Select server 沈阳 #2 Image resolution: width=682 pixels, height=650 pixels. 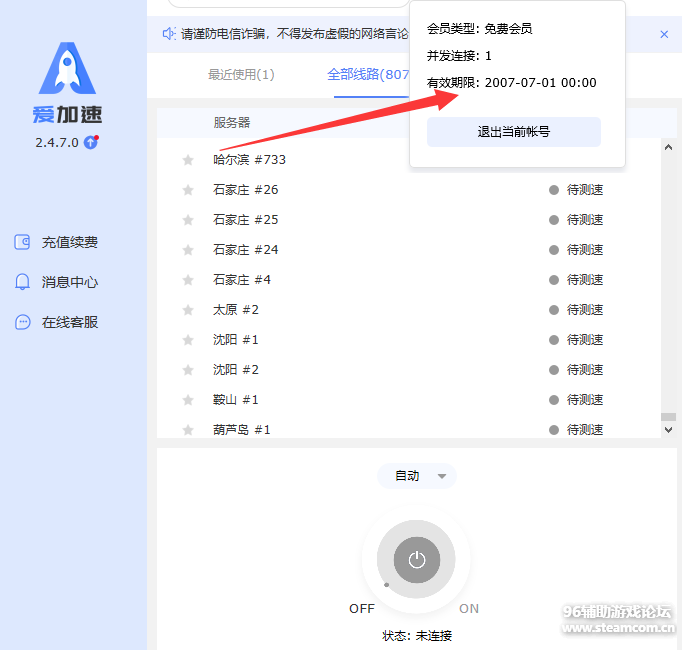pyautogui.click(x=236, y=369)
